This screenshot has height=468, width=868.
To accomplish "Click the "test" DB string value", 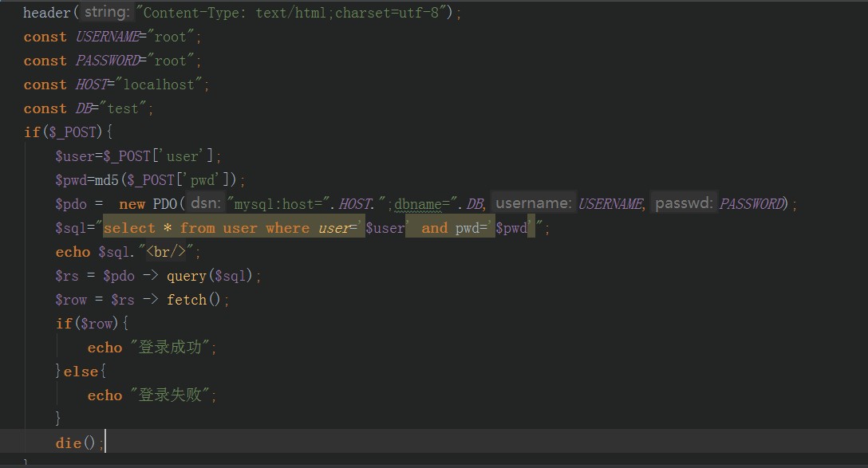I will pos(122,108).
